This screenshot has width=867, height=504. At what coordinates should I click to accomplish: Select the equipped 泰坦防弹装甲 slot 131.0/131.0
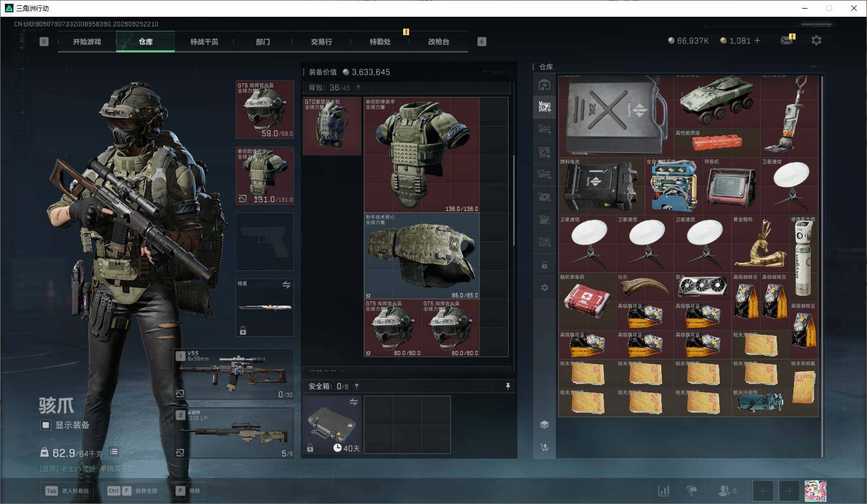click(265, 176)
